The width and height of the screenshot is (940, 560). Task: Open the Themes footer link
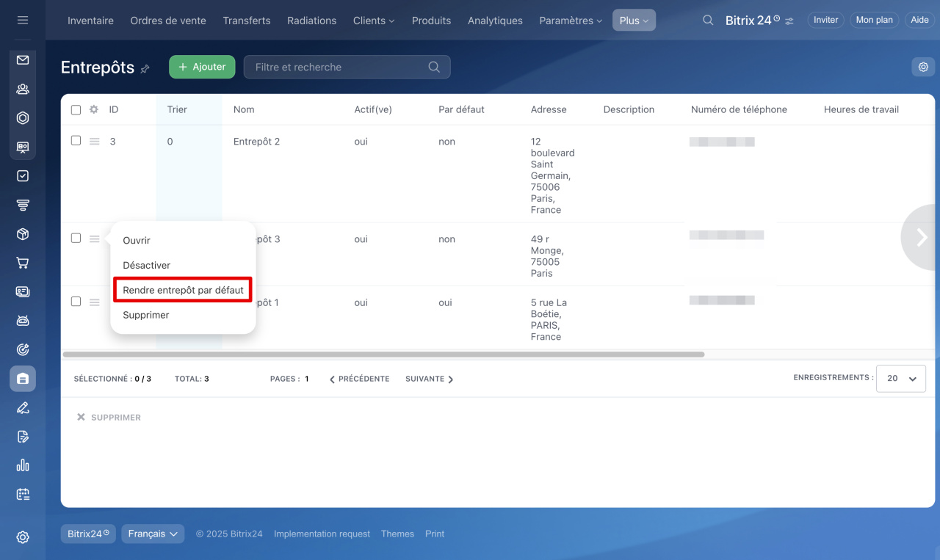(397, 534)
